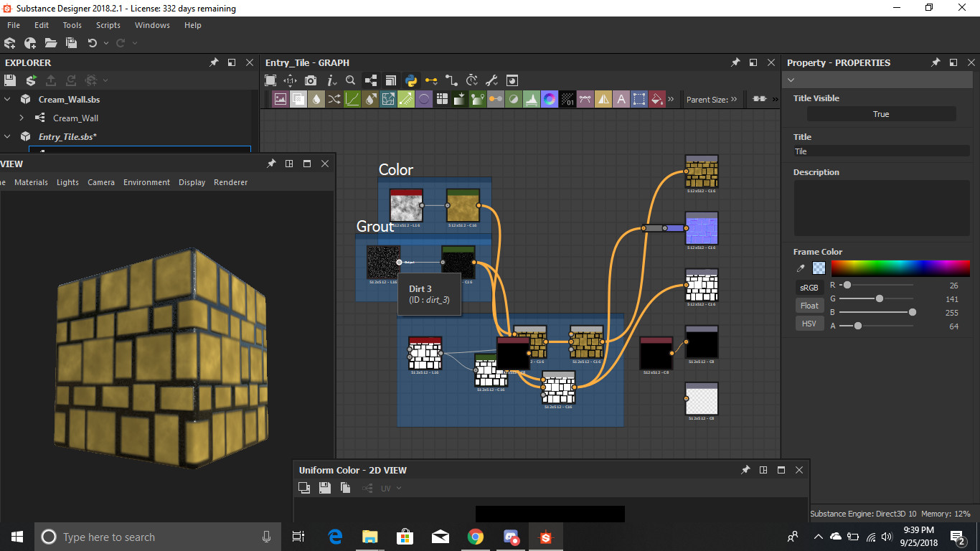Click the Python scripting icon in graph toolbar

[x=411, y=80]
